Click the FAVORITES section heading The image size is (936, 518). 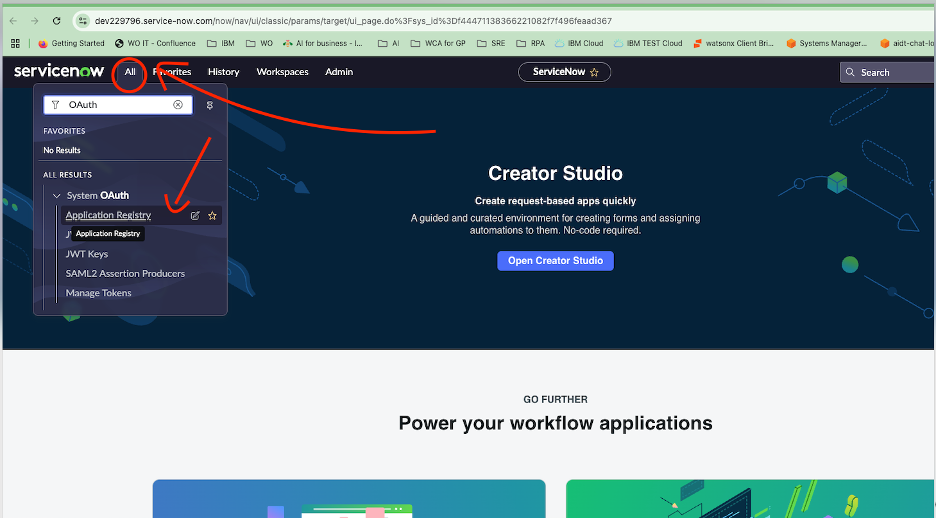click(64, 131)
